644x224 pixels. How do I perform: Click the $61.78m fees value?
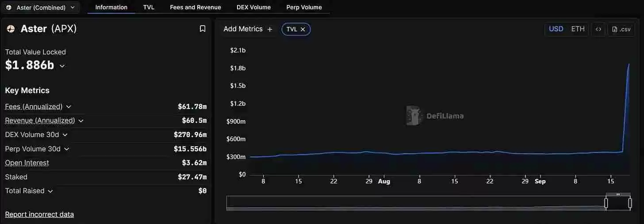point(192,107)
